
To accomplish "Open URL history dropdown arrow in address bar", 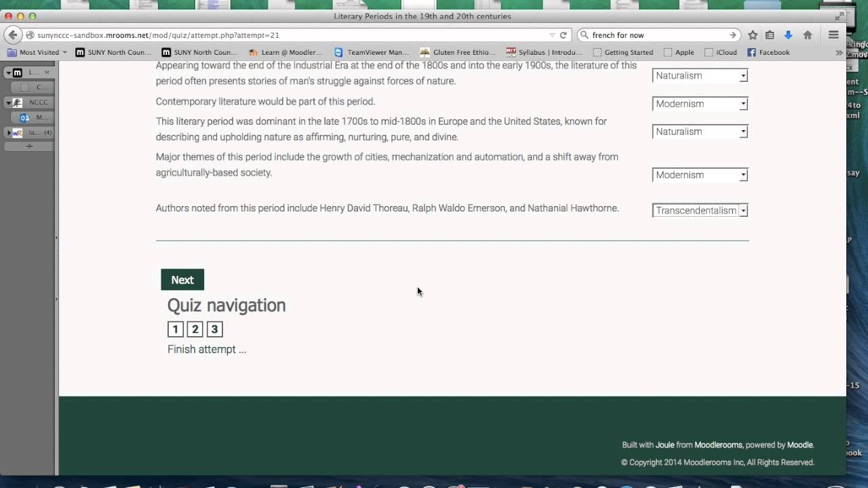I will [x=553, y=35].
